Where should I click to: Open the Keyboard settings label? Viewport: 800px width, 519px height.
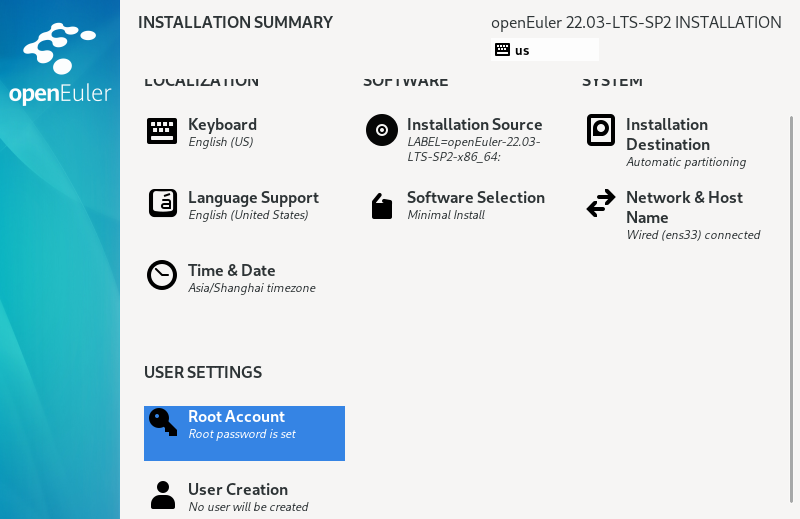pos(222,125)
